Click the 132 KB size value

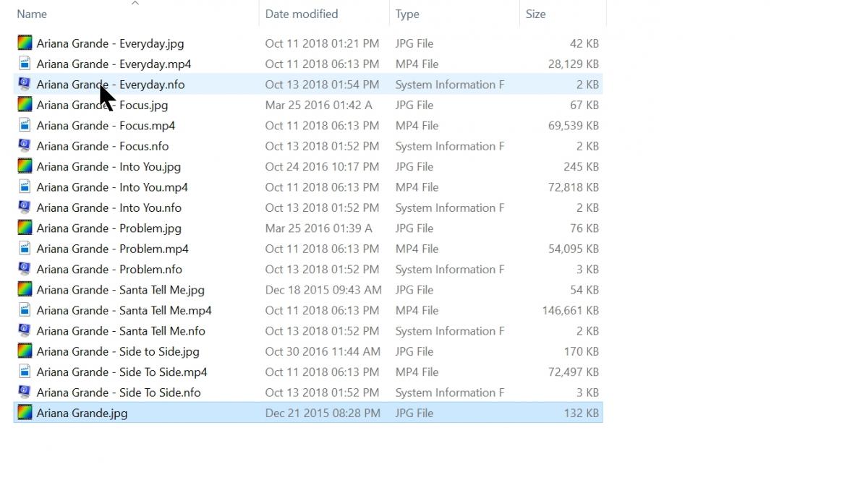point(581,413)
